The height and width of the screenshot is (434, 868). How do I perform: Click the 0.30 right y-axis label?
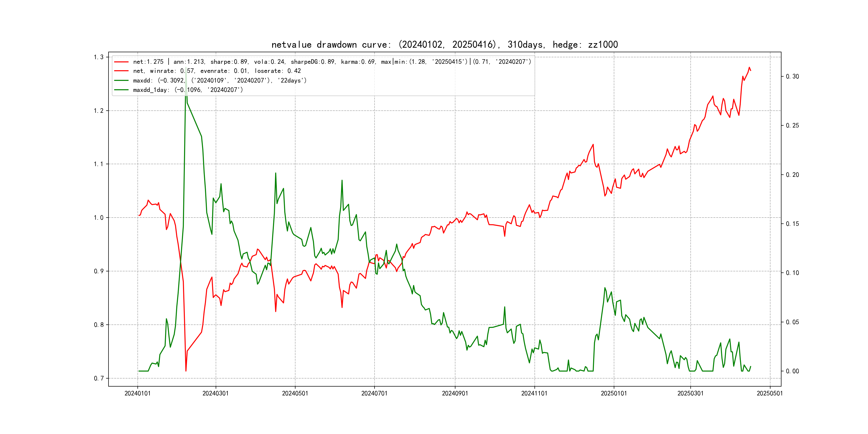coord(792,77)
